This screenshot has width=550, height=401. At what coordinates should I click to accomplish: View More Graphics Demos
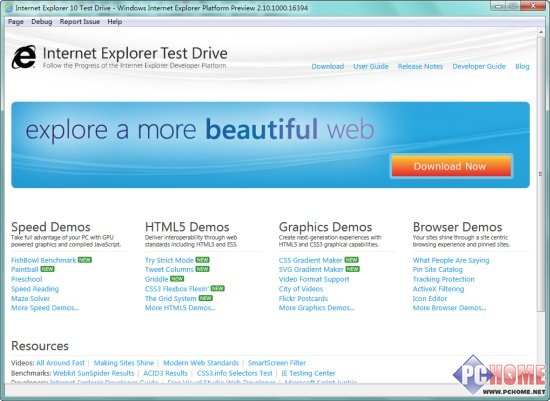(317, 308)
